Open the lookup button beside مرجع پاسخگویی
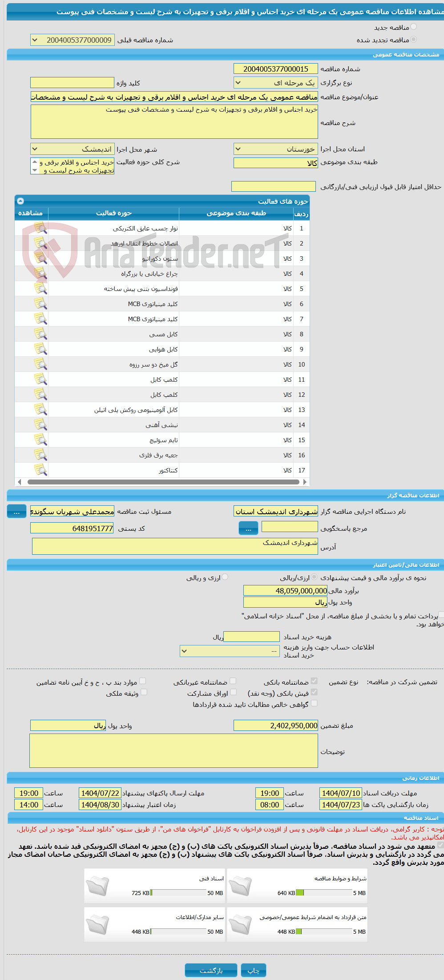This screenshot has width=444, height=980. coord(248,528)
